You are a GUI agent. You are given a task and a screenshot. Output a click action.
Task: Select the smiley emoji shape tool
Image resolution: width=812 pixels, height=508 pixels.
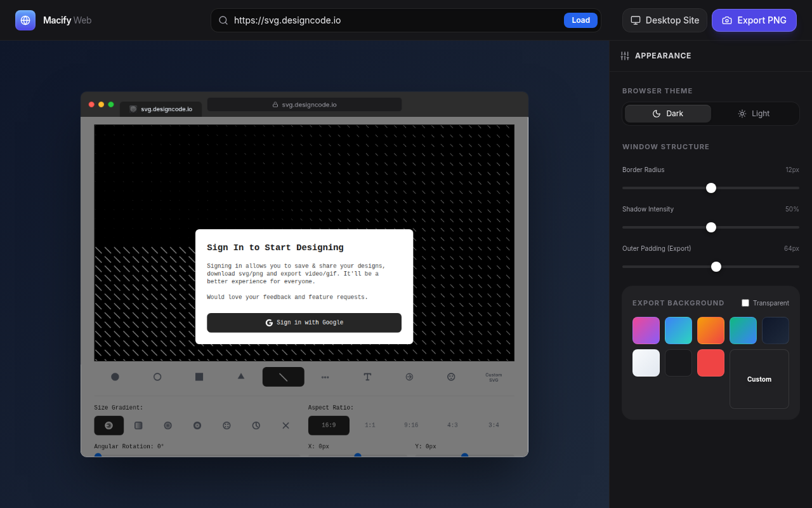[x=451, y=377]
